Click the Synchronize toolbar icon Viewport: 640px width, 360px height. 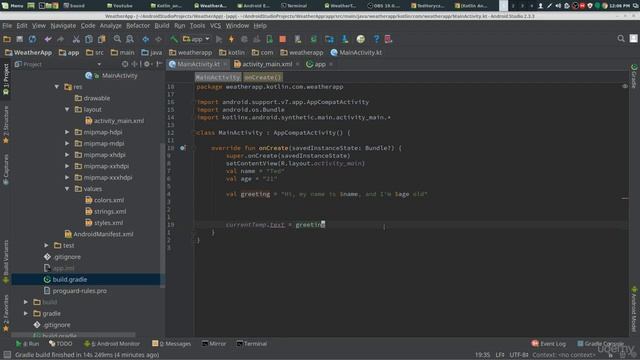pyautogui.click(x=32, y=39)
